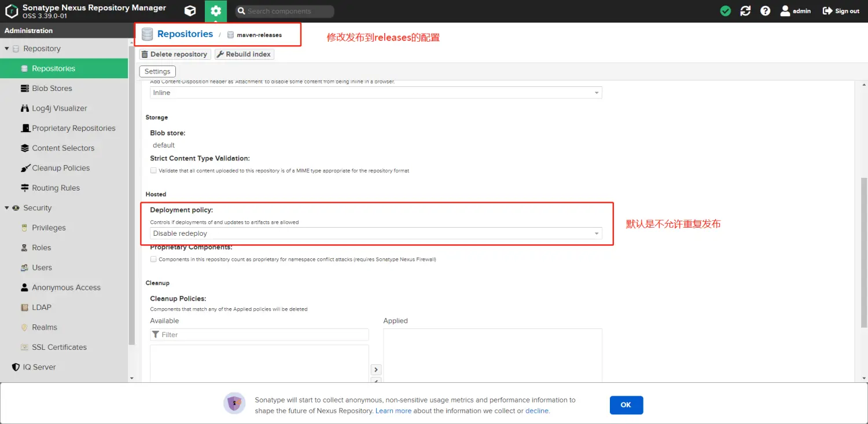Open the Deployment policy dropdown
868x424 pixels.
click(376, 233)
